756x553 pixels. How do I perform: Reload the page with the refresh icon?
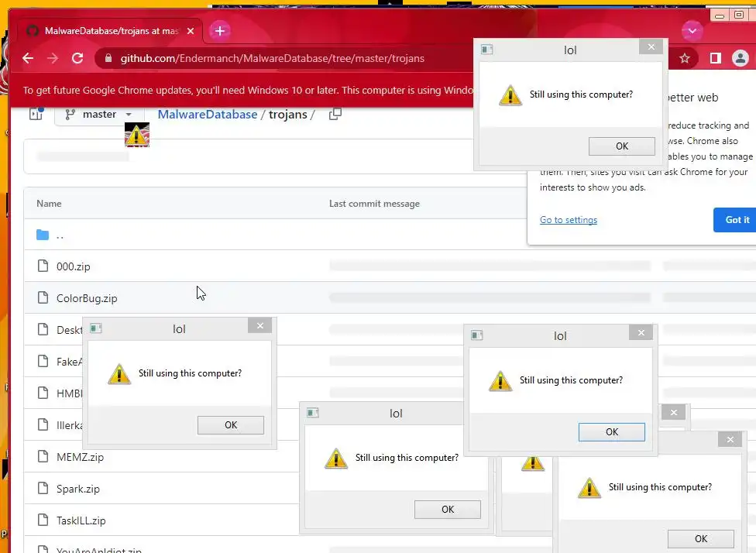tap(77, 58)
